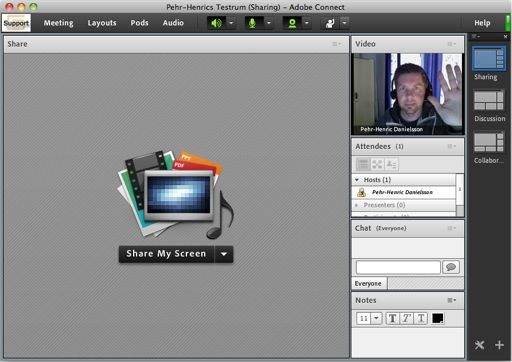Switch to the Sharing layout thumbnail
Screen dimensions: 512x362
pos(489,59)
